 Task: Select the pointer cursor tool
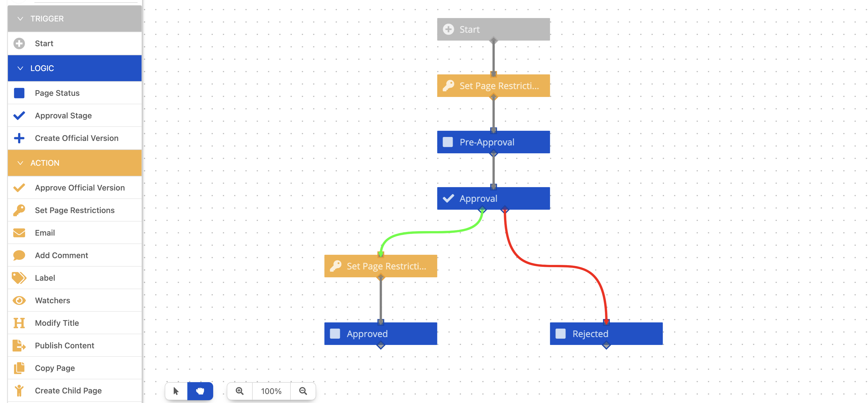click(176, 391)
